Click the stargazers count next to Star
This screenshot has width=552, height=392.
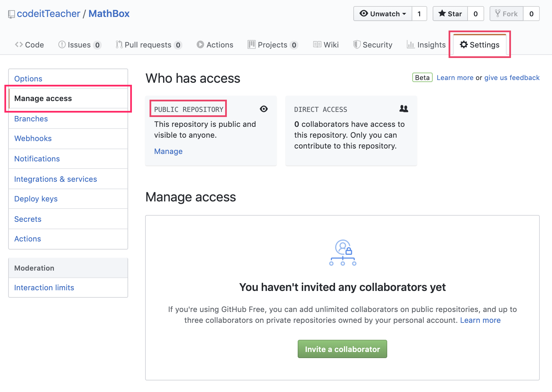click(x=475, y=14)
